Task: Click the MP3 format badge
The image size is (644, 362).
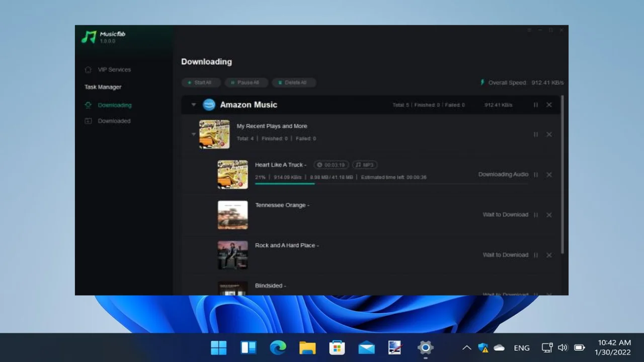Action: [365, 165]
